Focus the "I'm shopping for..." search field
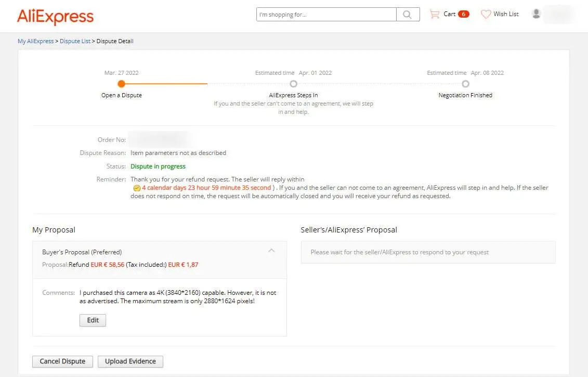Viewport: 588px width, 377px height. click(326, 15)
